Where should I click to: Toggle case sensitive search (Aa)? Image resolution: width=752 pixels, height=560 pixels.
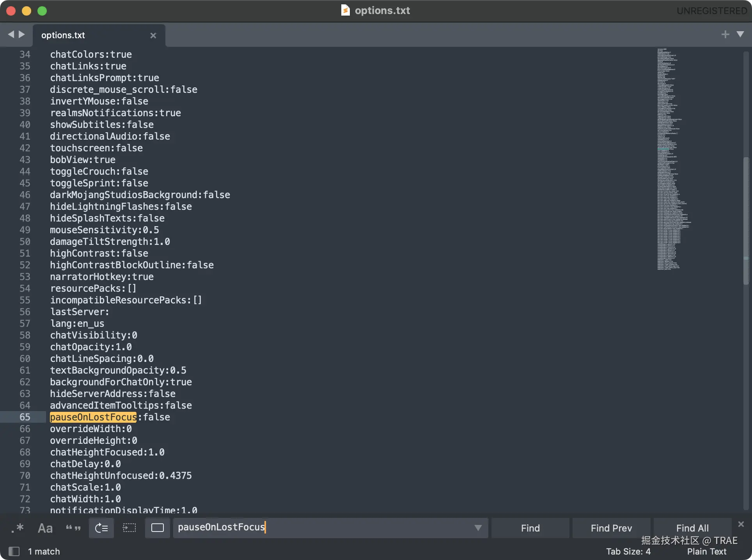tap(45, 528)
